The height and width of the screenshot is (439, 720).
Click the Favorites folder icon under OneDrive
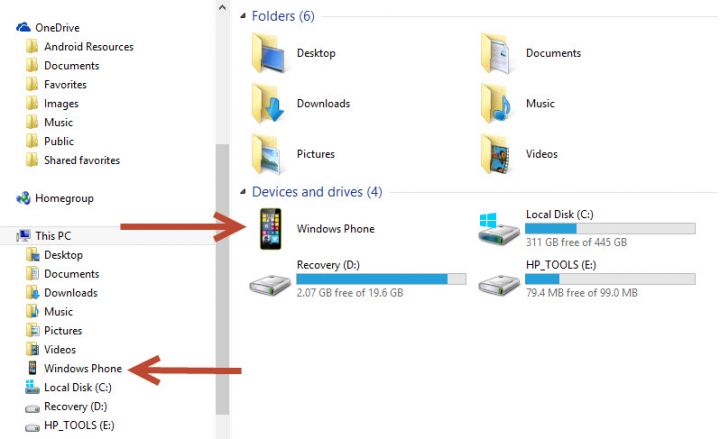click(32, 84)
